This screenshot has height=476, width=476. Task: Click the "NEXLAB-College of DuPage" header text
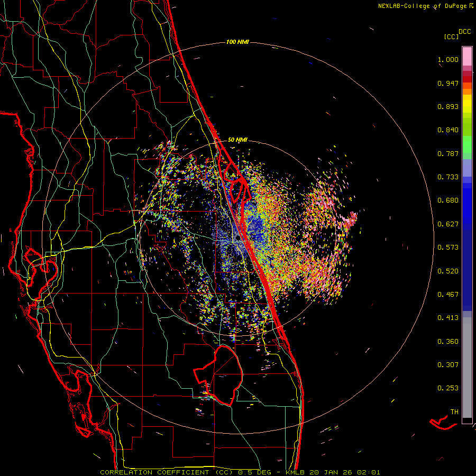pos(422,6)
